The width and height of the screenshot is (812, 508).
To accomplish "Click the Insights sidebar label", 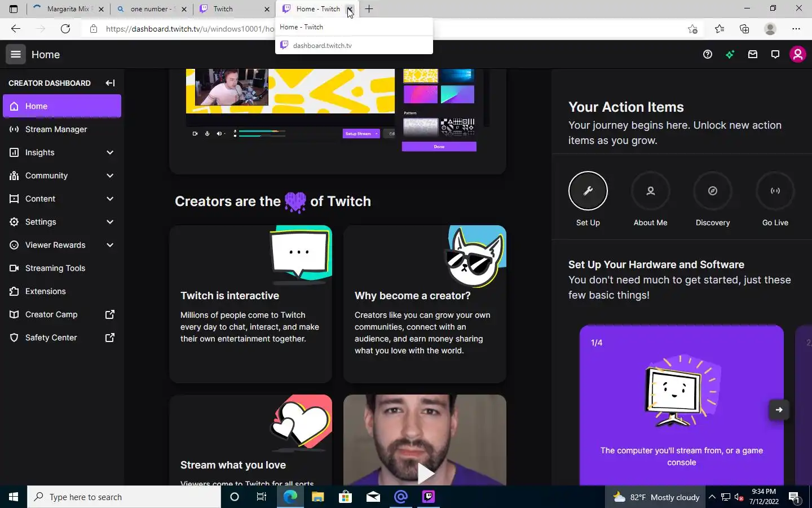I will click(x=39, y=152).
